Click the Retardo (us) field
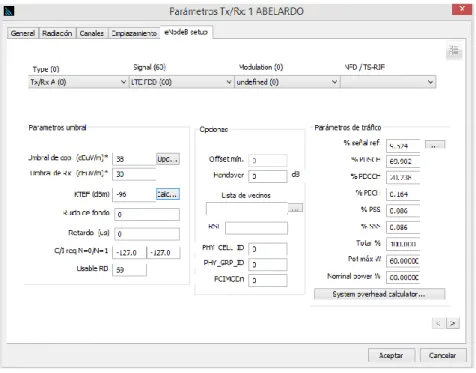The image size is (476, 373). coord(147,234)
